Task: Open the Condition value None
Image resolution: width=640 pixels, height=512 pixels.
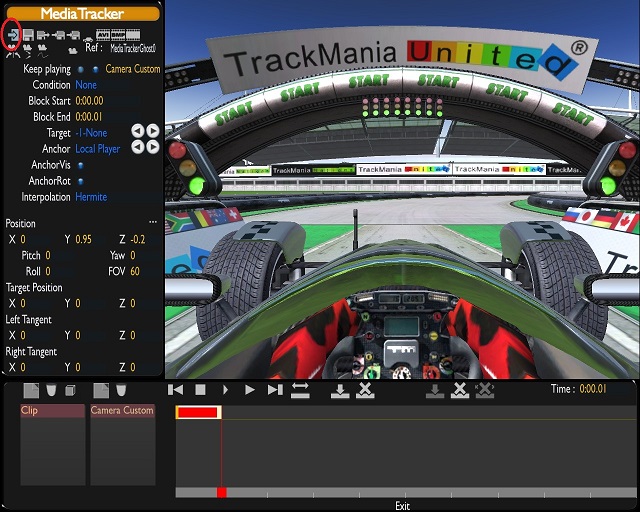Action: [86, 85]
